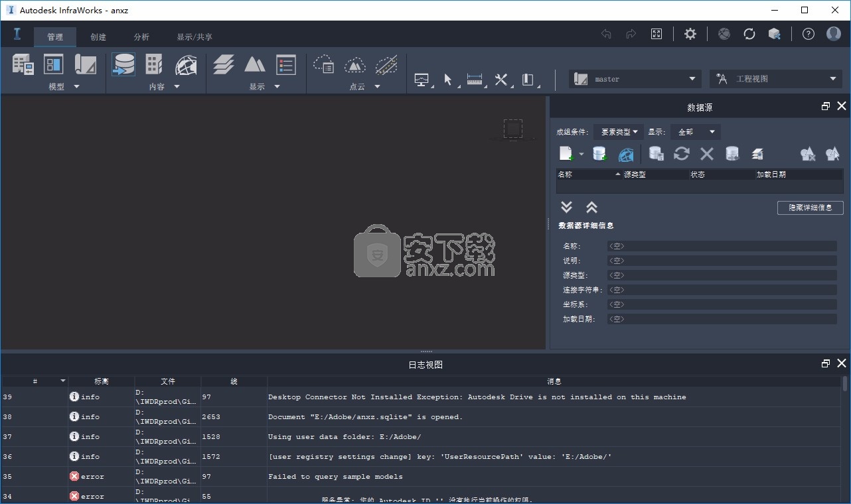Click the database configure icon in 数据源
The height and width of the screenshot is (504, 851).
pos(657,154)
